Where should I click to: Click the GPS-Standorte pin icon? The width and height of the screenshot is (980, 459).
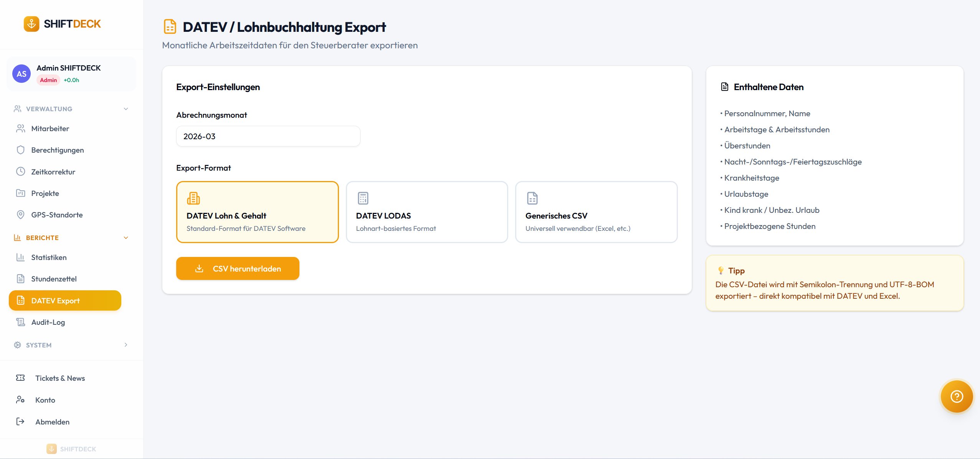(20, 215)
